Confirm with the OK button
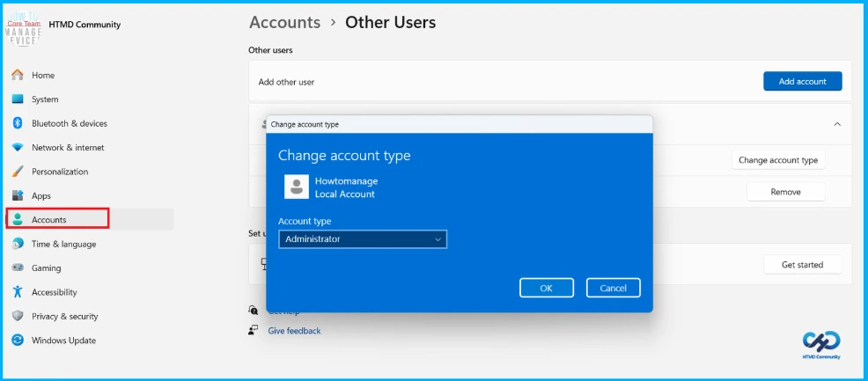 547,288
